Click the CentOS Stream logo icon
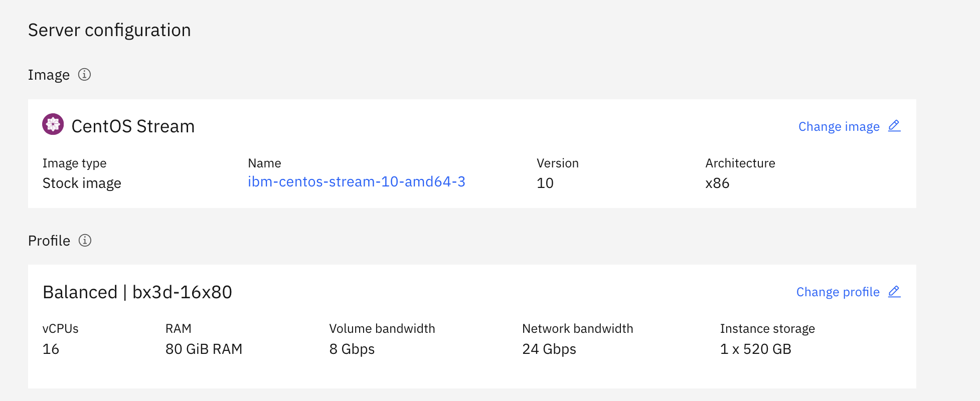This screenshot has width=980, height=401. point(53,124)
